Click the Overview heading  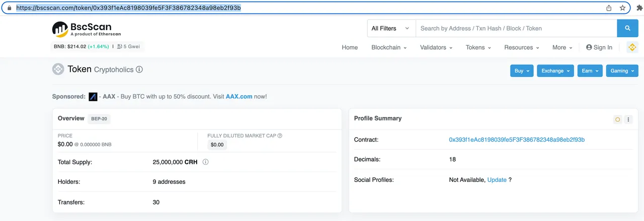(71, 119)
